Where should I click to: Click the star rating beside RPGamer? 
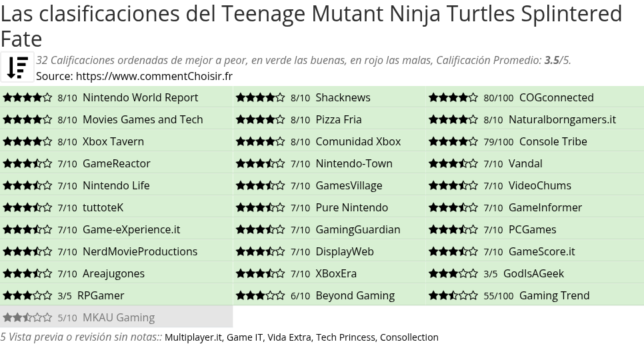pos(27,295)
